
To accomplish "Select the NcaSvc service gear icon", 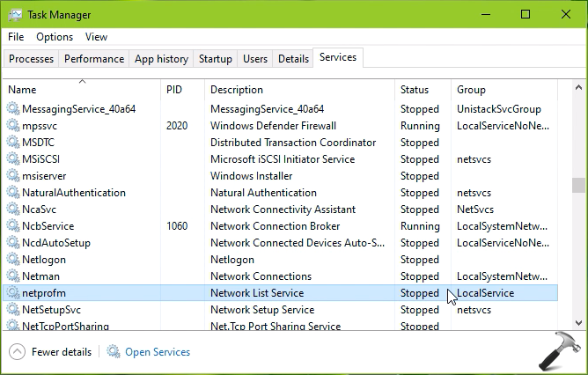I will coord(13,210).
